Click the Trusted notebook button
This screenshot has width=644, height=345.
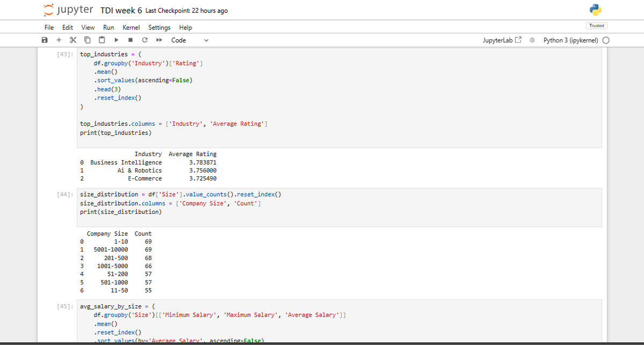point(596,25)
